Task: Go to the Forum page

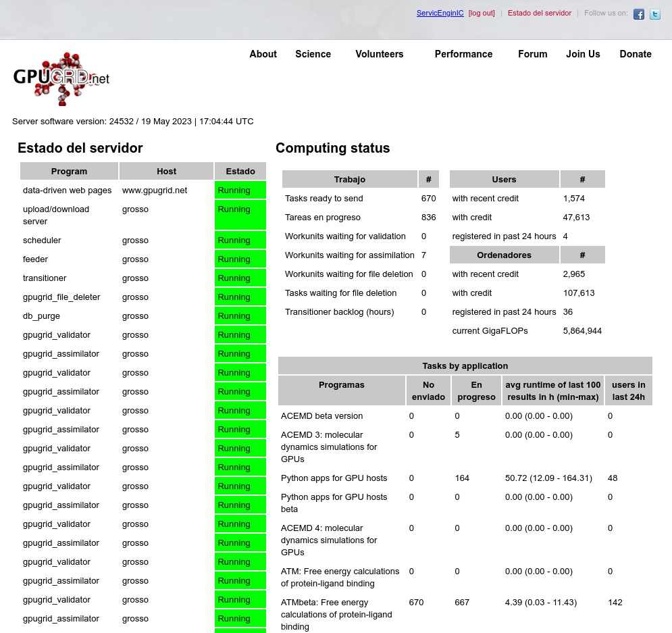Action: [x=532, y=54]
